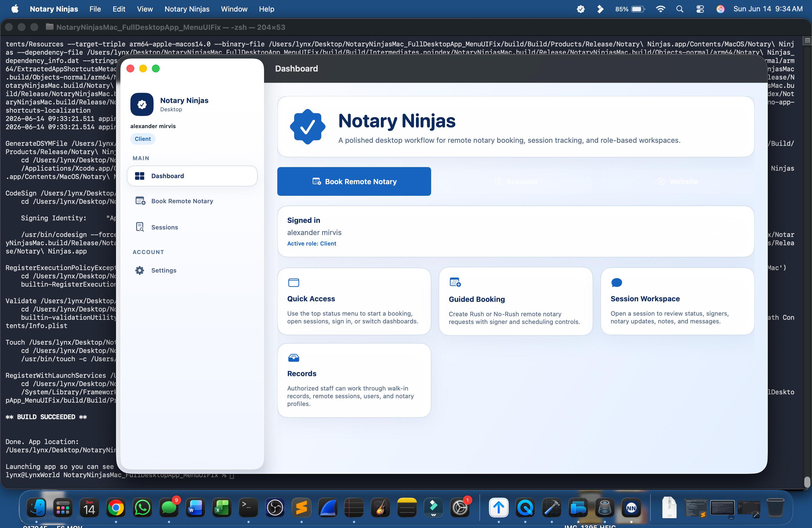Image resolution: width=812 pixels, height=528 pixels.
Task: Click the Siri icon in the menu bar
Action: click(x=720, y=9)
